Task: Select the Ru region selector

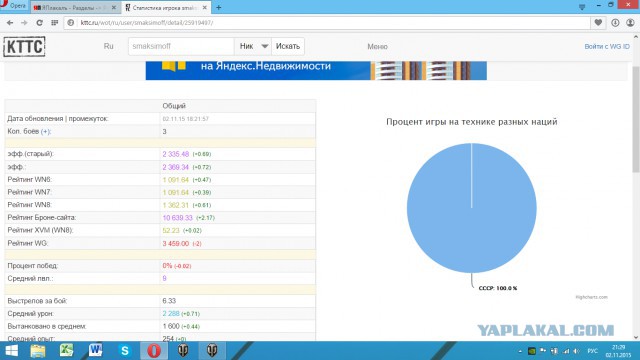Action: pyautogui.click(x=109, y=46)
